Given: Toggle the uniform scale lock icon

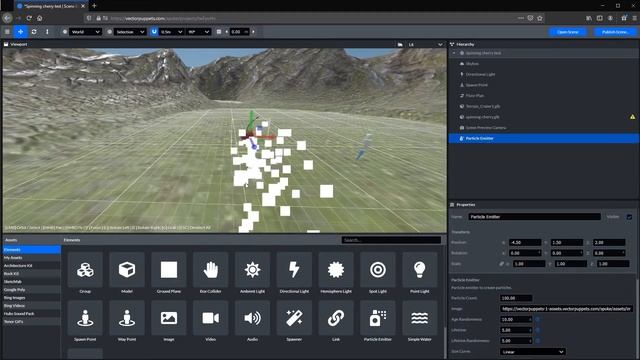Looking at the screenshot, I should [501, 264].
